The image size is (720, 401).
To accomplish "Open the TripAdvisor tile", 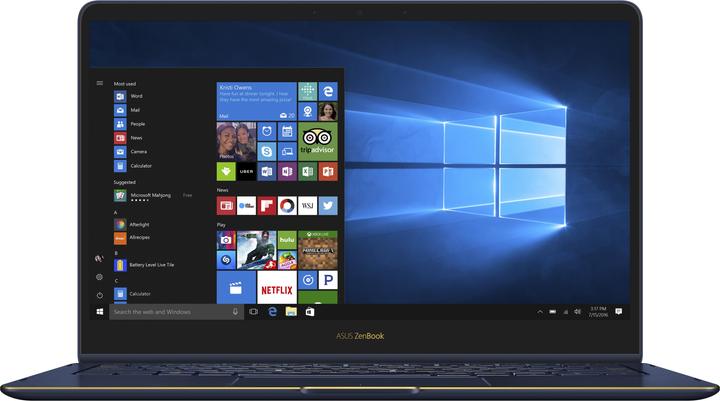I will click(x=318, y=141).
